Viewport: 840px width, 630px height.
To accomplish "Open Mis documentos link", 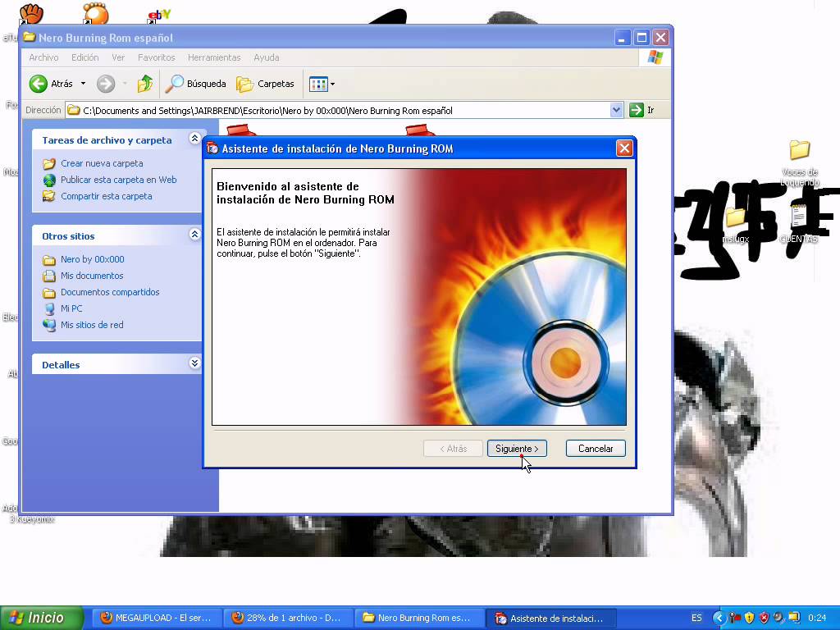I will click(92, 276).
